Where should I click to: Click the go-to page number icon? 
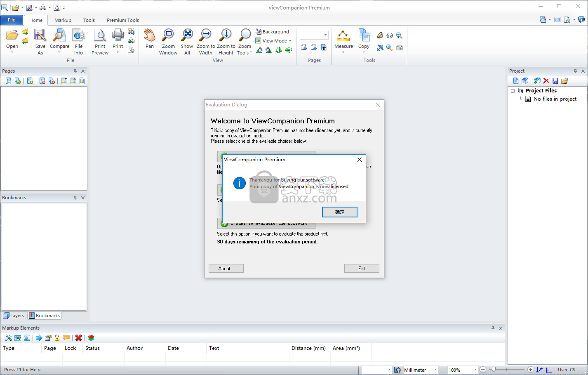pos(324,47)
